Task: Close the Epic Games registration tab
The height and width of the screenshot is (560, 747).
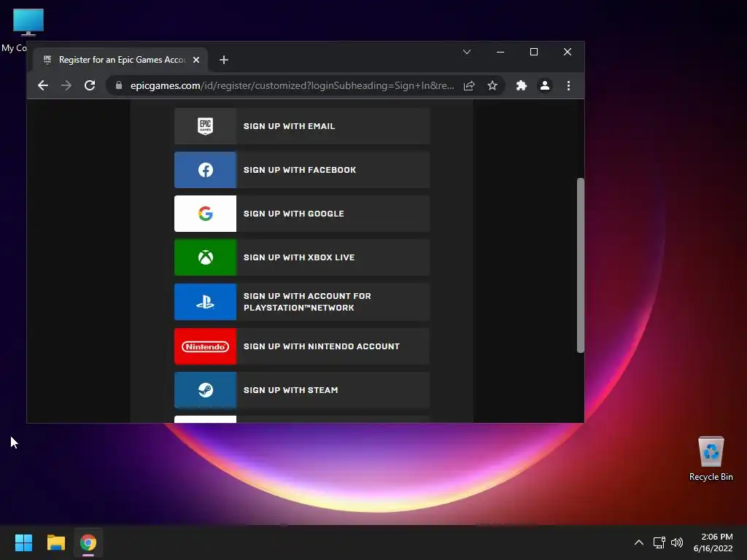Action: point(196,60)
